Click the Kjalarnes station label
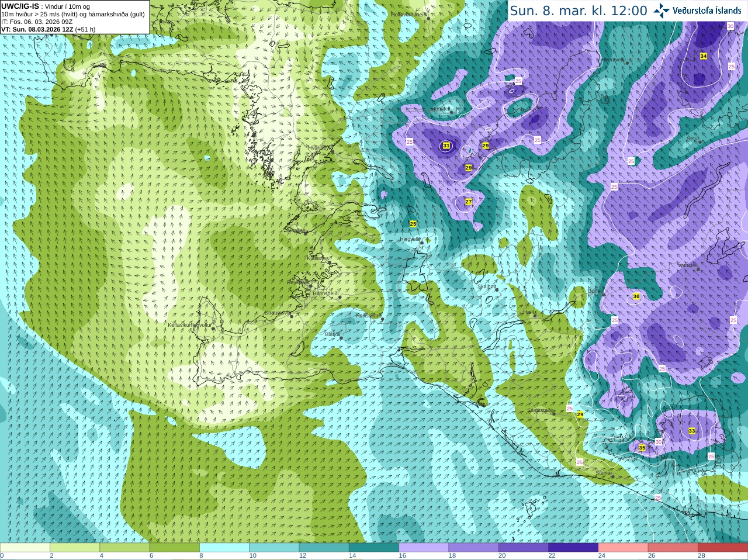748x560 pixels. click(318, 258)
